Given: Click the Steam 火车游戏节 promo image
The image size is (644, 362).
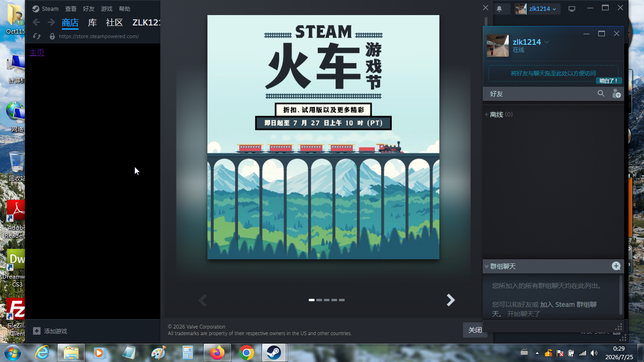Looking at the screenshot, I should click(323, 137).
